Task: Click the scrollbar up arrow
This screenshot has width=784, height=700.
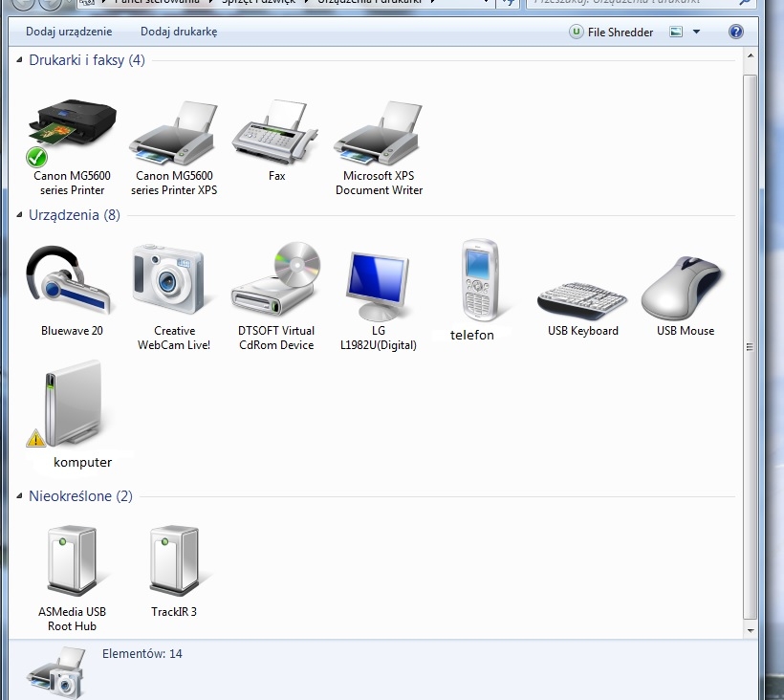Action: coord(750,56)
